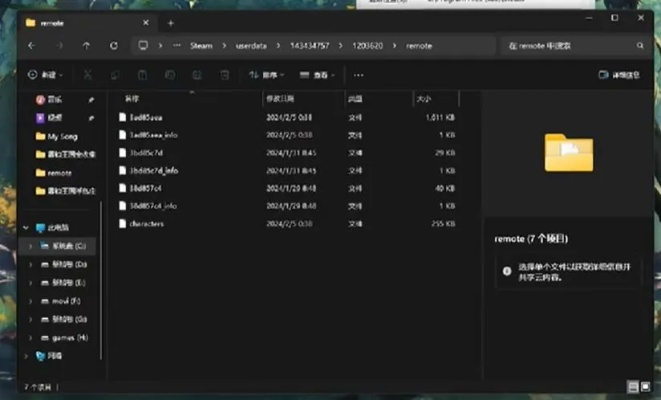661x400 pixels.
Task: Collapse the This PC tree node
Action: point(25,227)
